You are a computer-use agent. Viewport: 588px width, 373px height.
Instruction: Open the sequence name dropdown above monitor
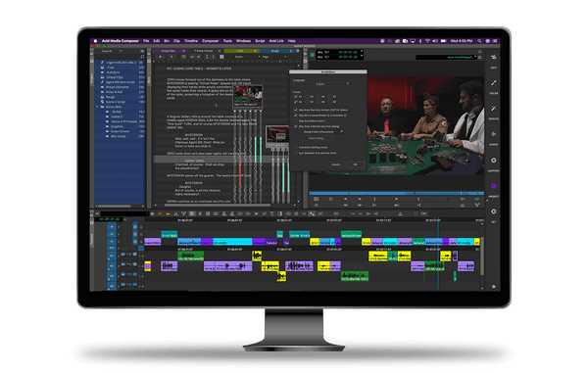[x=475, y=57]
